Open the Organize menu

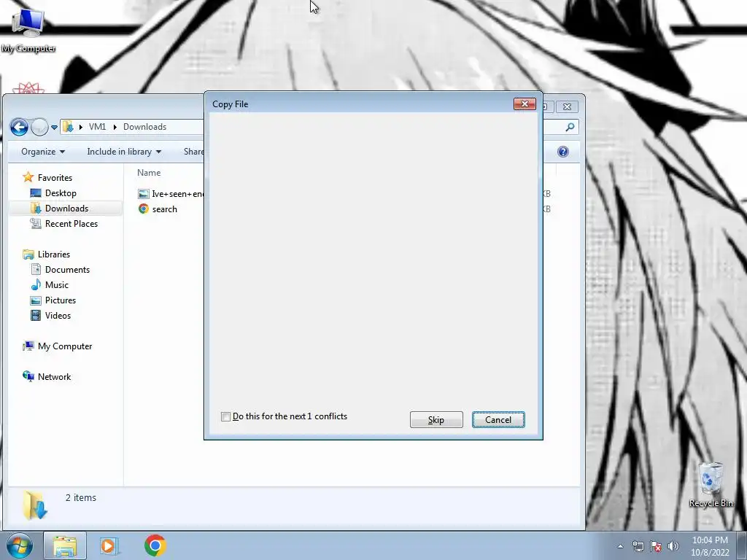click(43, 152)
